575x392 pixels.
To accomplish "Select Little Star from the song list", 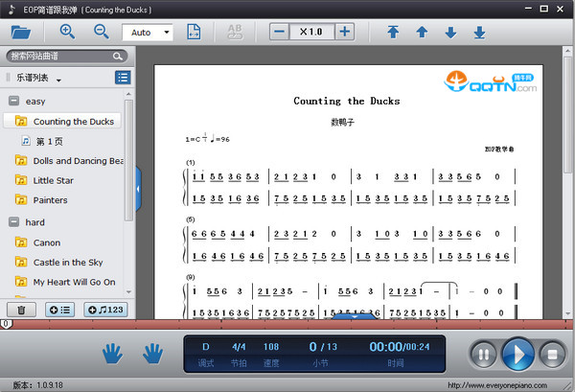I will pyautogui.click(x=53, y=180).
